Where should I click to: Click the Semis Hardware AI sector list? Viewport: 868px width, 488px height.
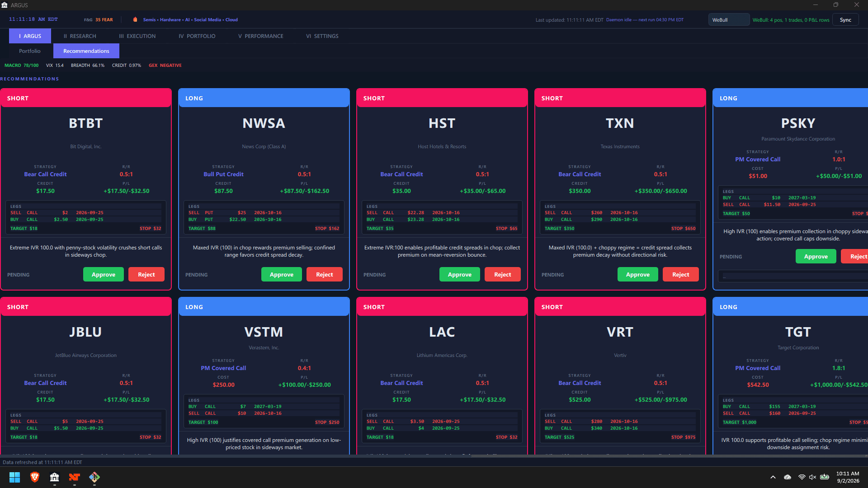pos(190,20)
